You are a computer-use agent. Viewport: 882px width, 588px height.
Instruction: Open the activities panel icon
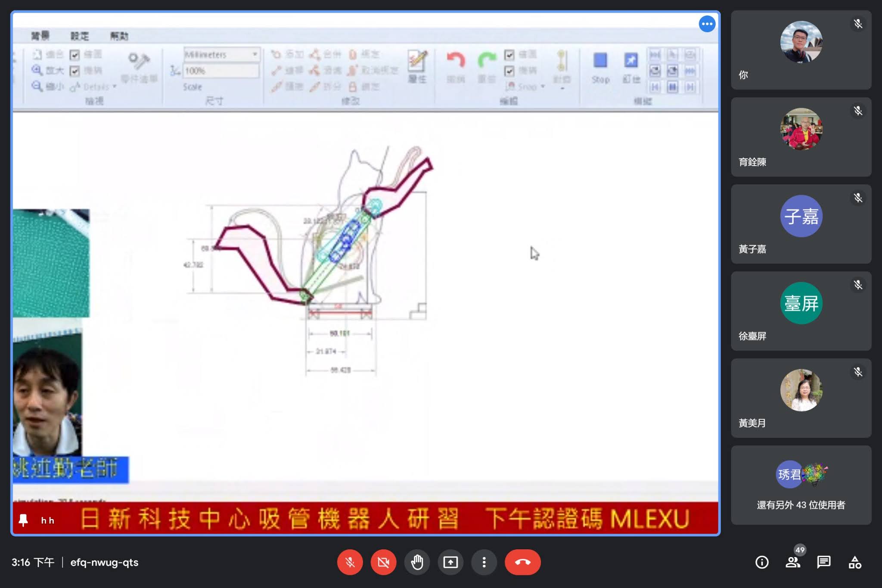click(855, 562)
